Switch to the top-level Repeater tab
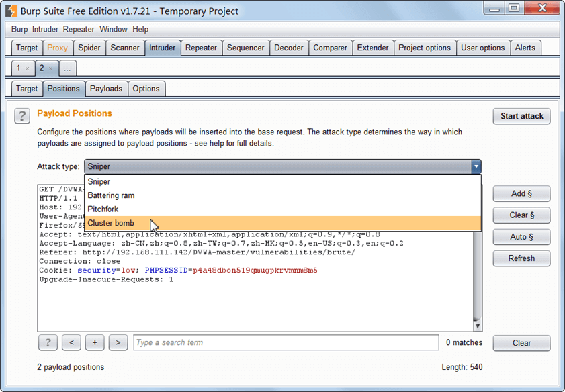 click(x=201, y=48)
